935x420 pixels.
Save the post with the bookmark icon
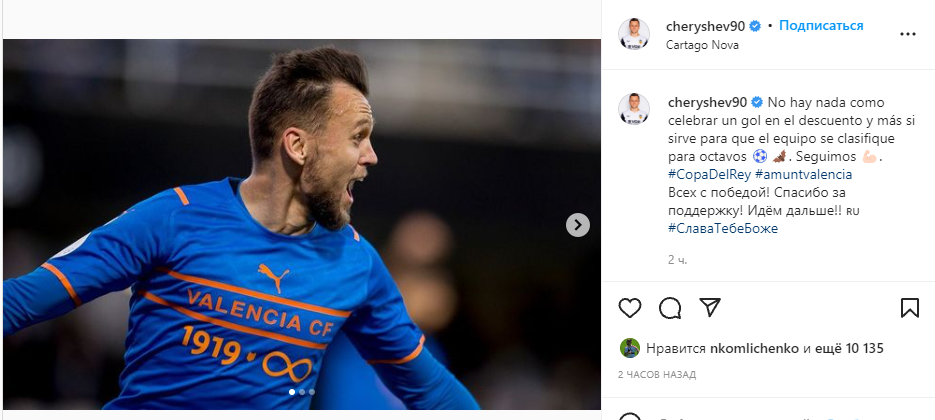pos(909,307)
